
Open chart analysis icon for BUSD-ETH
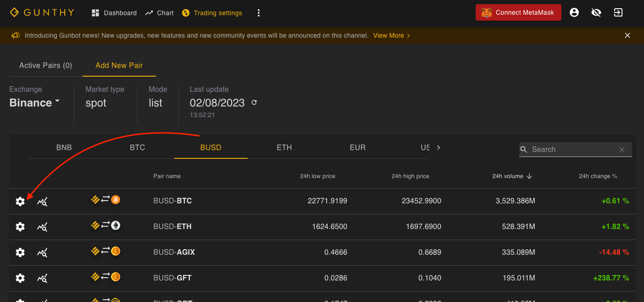[x=42, y=227]
